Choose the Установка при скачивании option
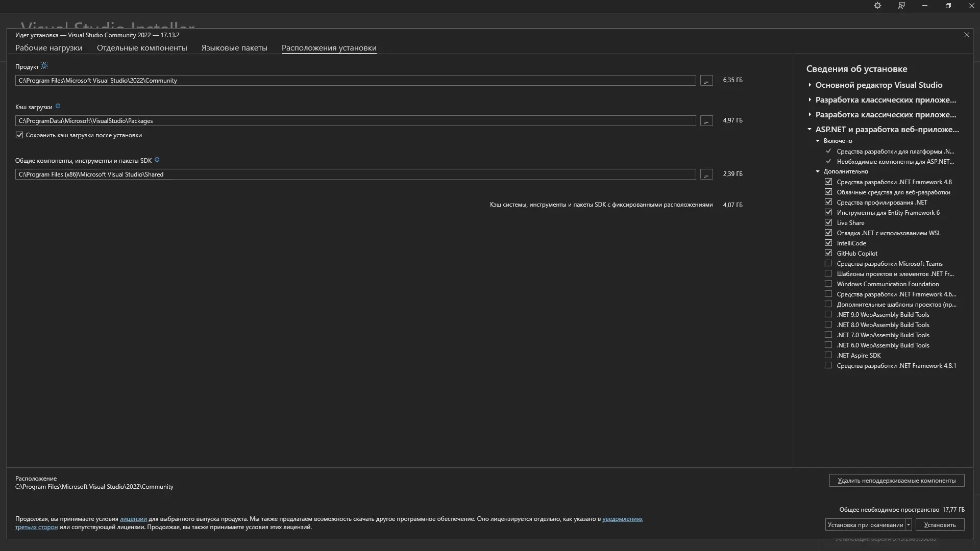The height and width of the screenshot is (551, 980). coord(865,525)
